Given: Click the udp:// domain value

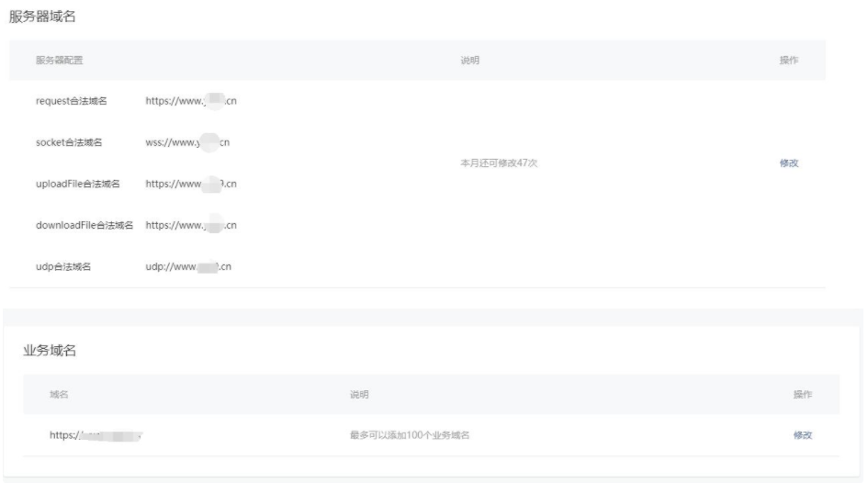Looking at the screenshot, I should tap(188, 266).
